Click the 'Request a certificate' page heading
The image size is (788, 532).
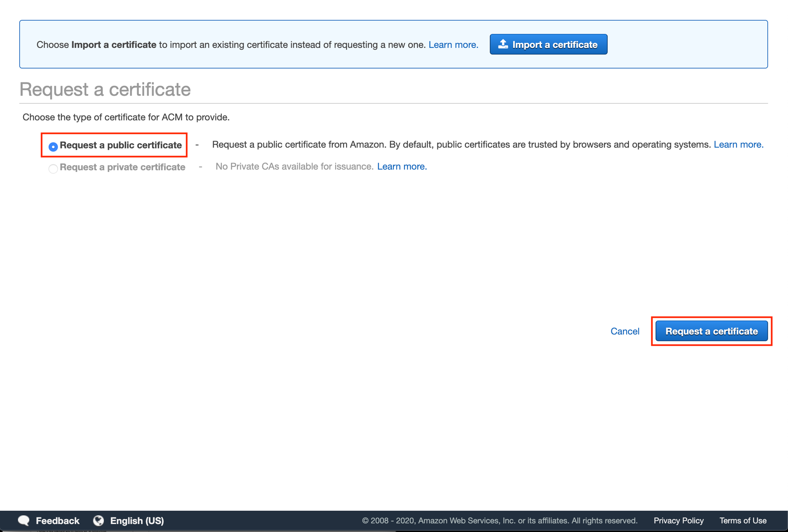click(105, 89)
